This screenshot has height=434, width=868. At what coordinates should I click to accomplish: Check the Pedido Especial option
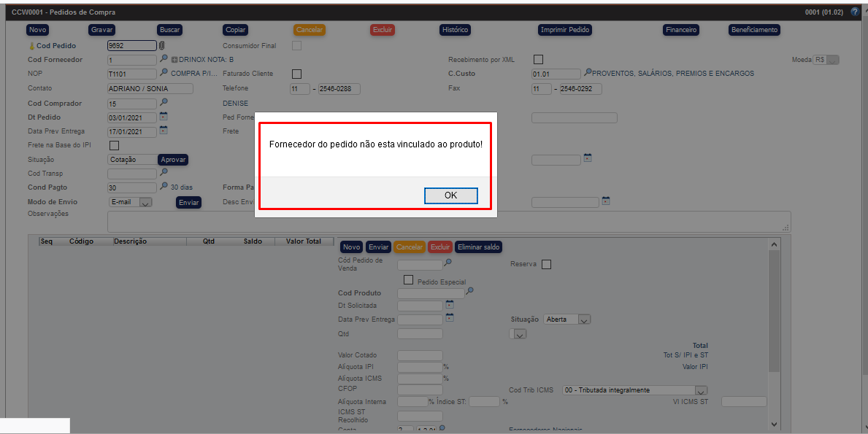tap(409, 279)
